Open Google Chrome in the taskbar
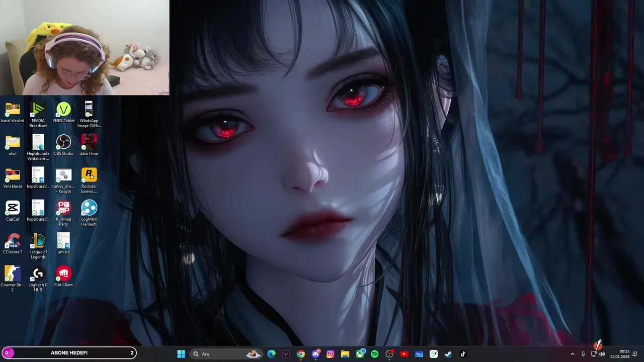644x362 pixels. coord(301,354)
